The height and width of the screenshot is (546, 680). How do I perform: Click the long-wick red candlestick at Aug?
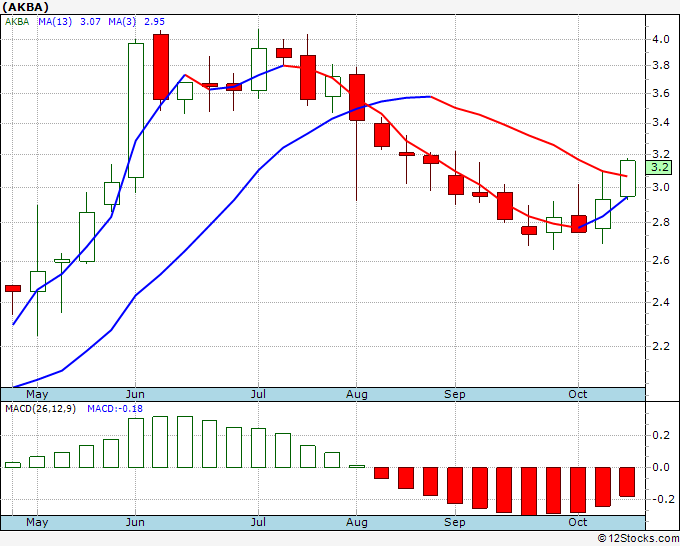pos(357,97)
